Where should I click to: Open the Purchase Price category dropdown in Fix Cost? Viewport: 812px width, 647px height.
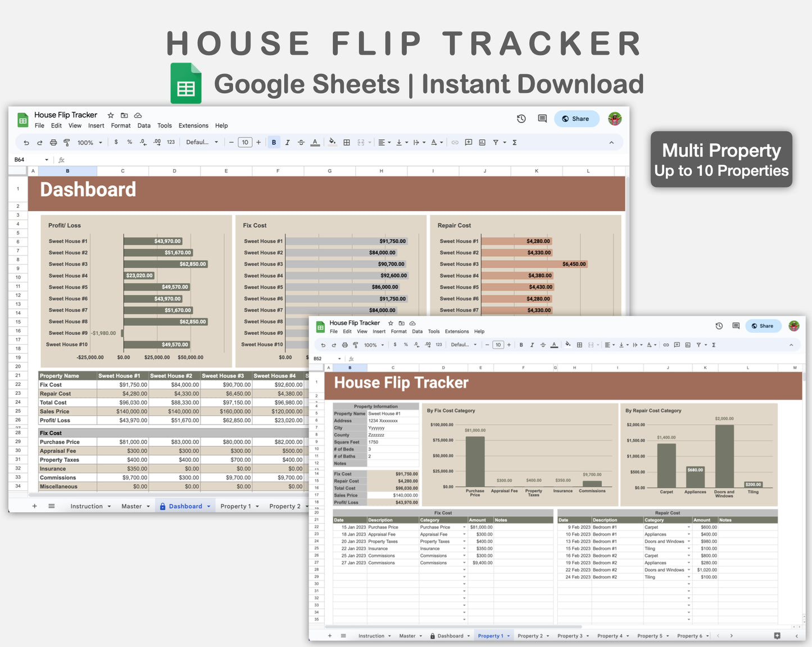tap(463, 527)
